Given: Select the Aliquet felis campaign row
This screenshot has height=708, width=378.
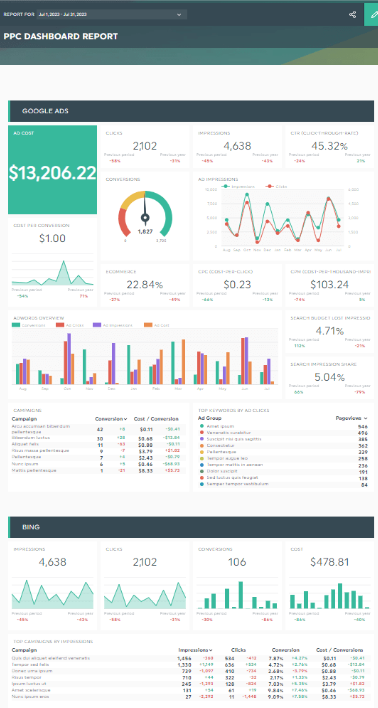Looking at the screenshot, I should (98, 444).
